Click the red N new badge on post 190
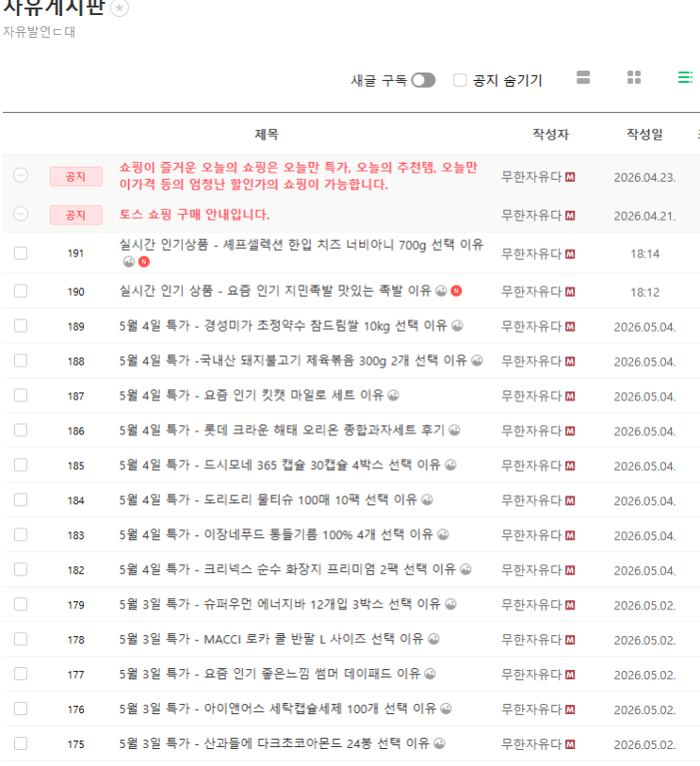The width and height of the screenshot is (700, 766). click(456, 291)
